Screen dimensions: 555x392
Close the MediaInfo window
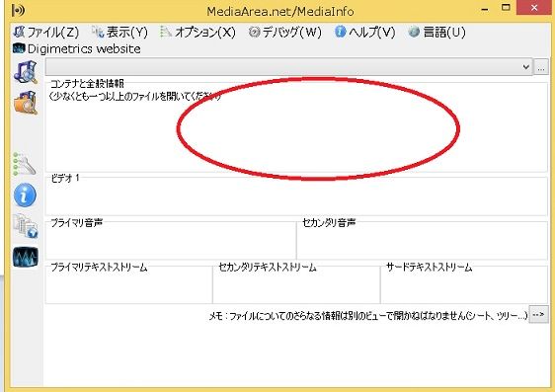tap(534, 8)
